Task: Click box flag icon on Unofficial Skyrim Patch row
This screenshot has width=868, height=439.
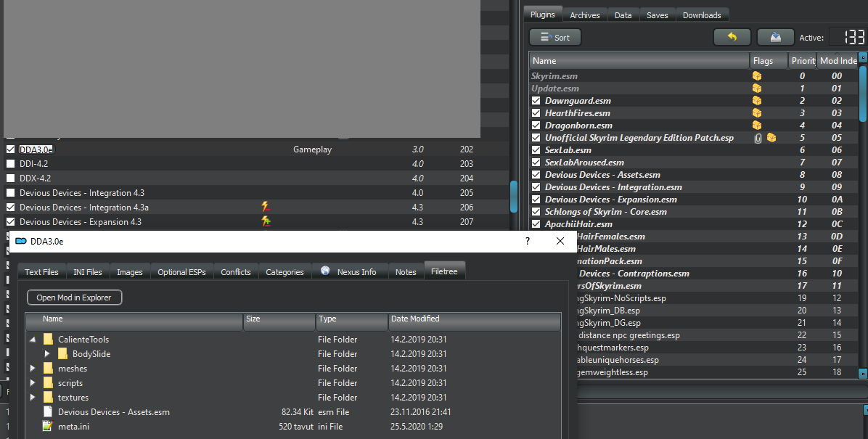Action: click(x=771, y=137)
